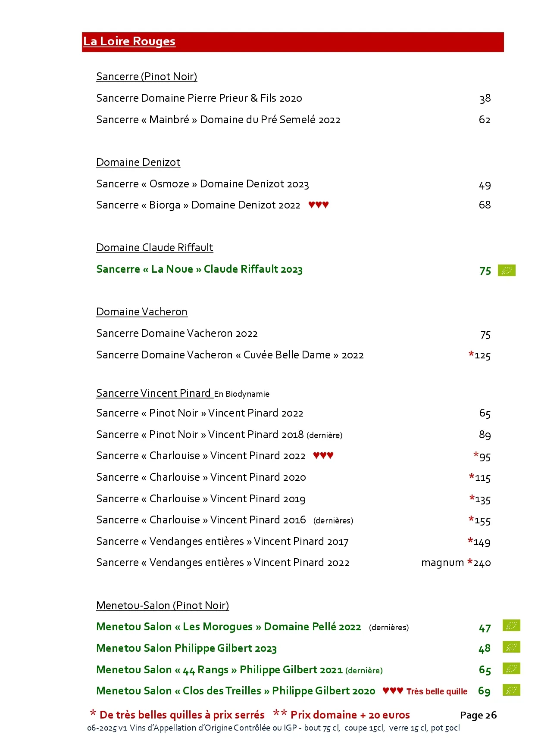Click red hearts after Charlouise Vincent Pinard 2022

(323, 456)
